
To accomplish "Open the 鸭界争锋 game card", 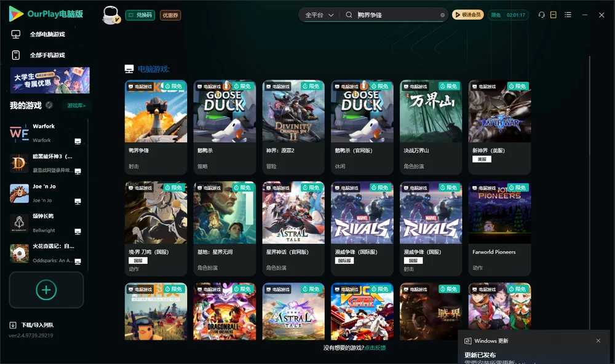I will [156, 127].
